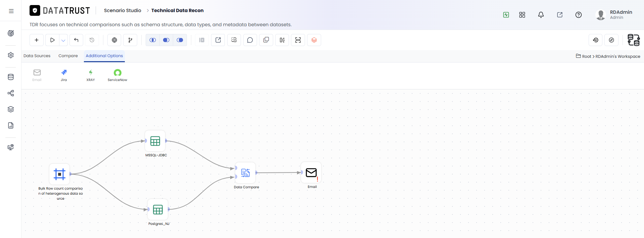The width and height of the screenshot is (644, 238).
Task: Click header external link icon
Action: 560,15
